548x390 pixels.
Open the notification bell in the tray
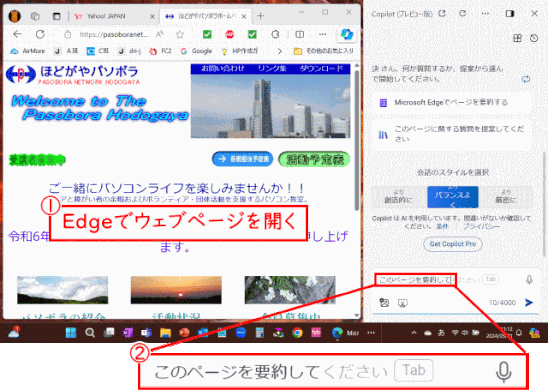[x=519, y=332]
